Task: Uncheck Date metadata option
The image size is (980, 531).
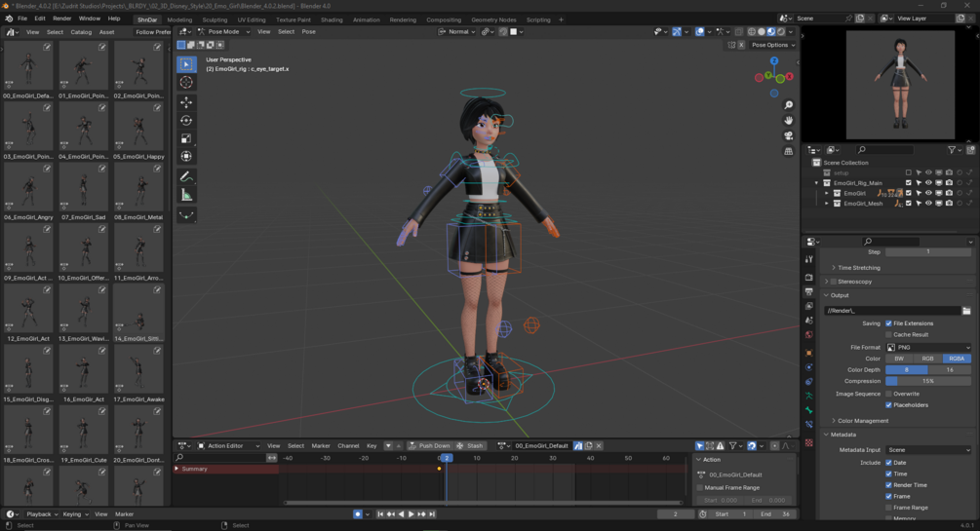Action: pos(888,463)
